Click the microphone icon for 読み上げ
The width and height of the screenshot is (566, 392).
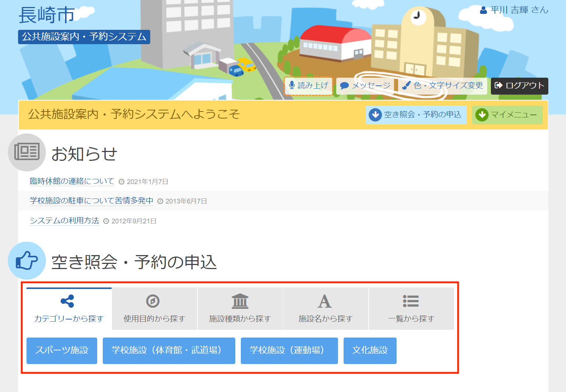292,85
